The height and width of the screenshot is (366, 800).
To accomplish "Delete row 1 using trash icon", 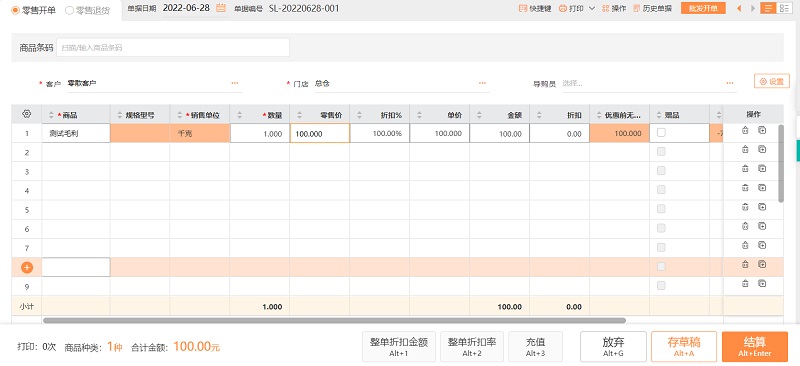I will tap(745, 130).
